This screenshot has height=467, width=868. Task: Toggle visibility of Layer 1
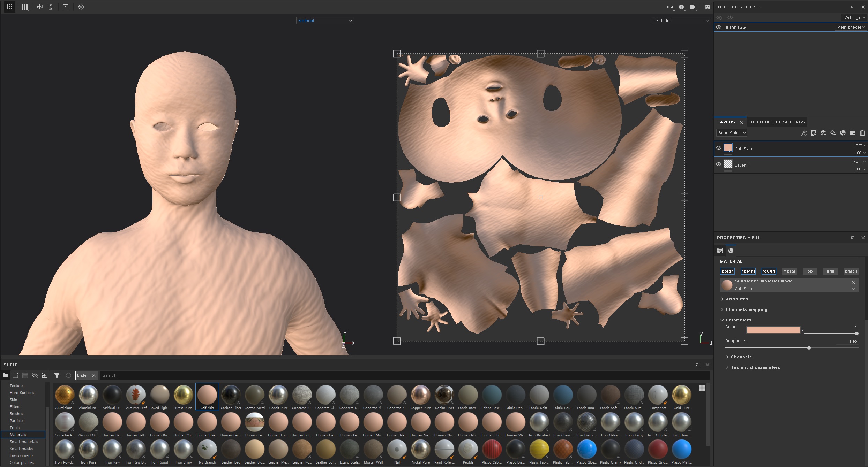(x=719, y=164)
